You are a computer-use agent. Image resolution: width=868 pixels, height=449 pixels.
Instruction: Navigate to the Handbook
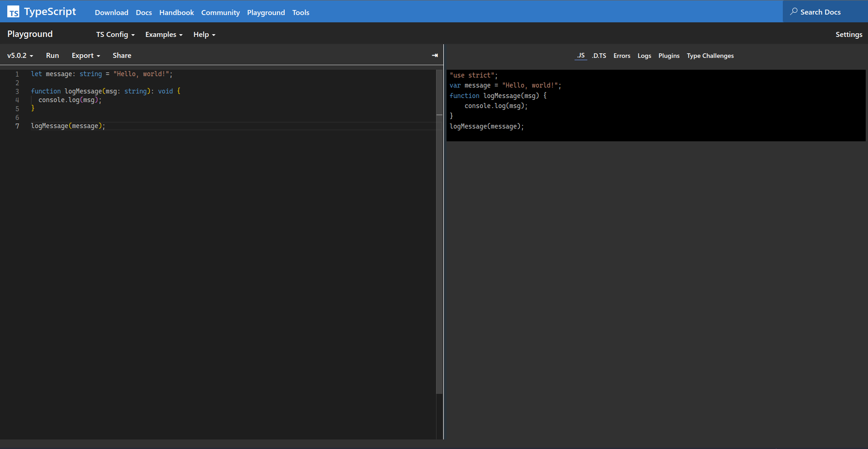(177, 13)
